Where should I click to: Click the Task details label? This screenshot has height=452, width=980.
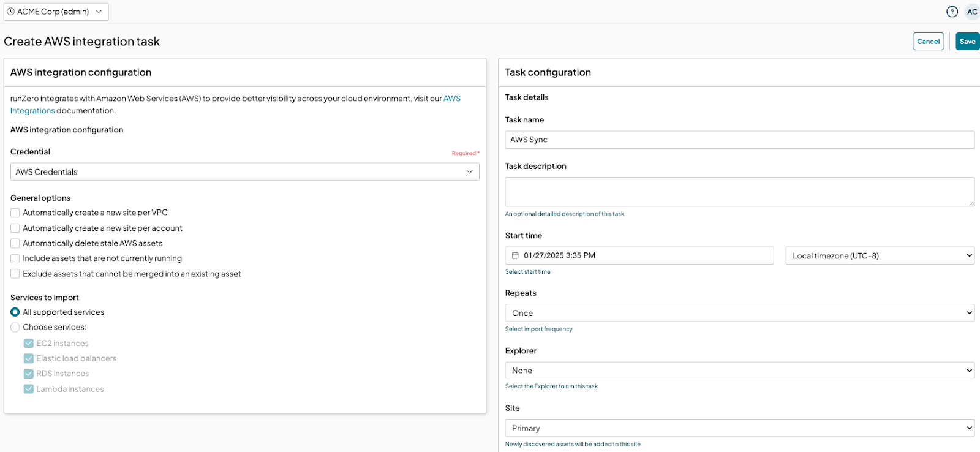(527, 97)
